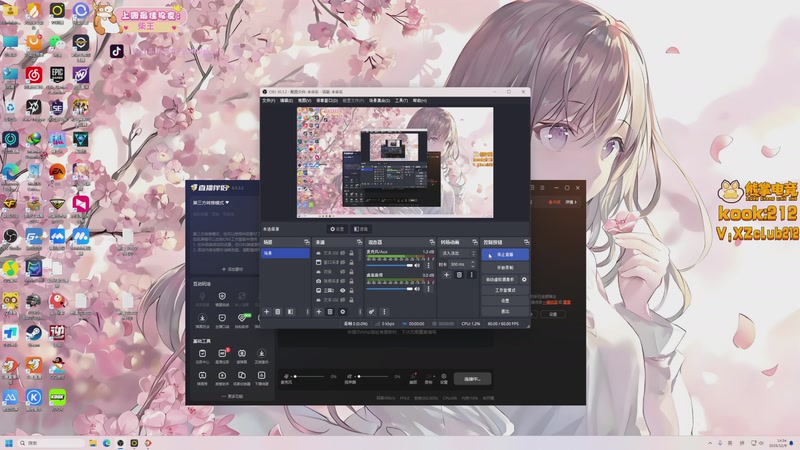Add a new source with plus icon
The image size is (800, 450).
click(x=319, y=312)
